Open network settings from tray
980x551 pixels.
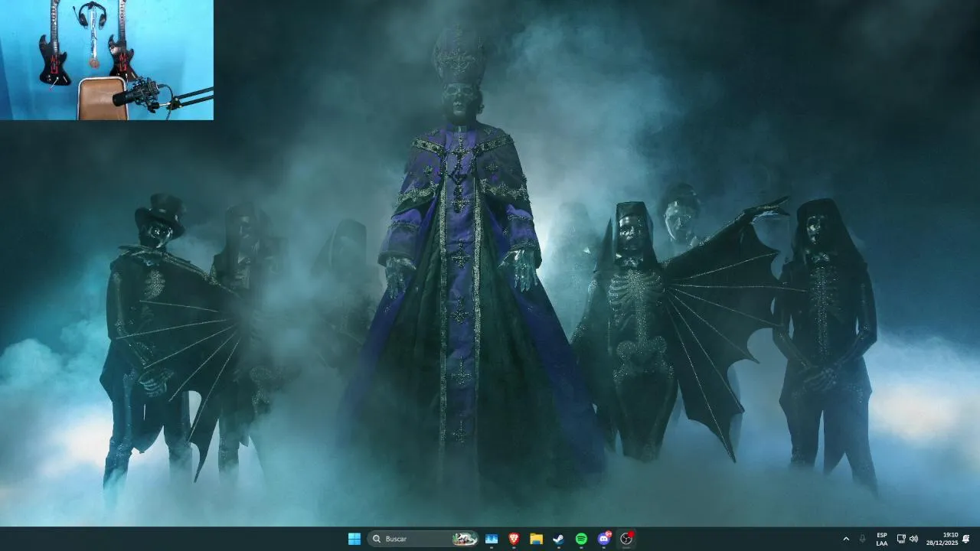pos(901,539)
